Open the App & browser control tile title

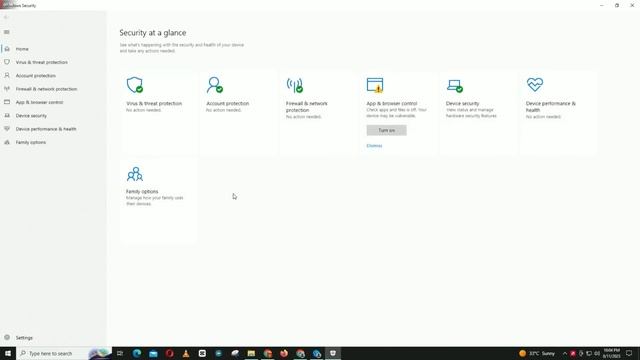click(x=392, y=104)
